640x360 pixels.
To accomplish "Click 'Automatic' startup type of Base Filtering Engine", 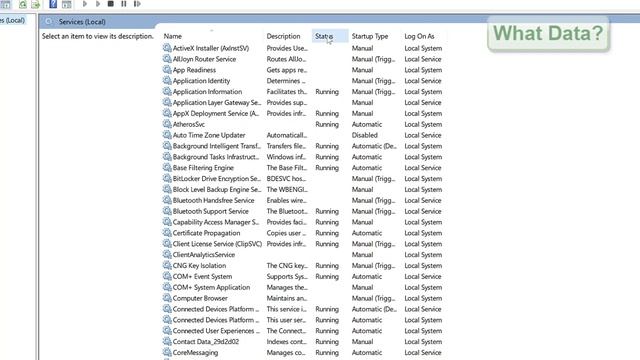I will click(x=367, y=168).
